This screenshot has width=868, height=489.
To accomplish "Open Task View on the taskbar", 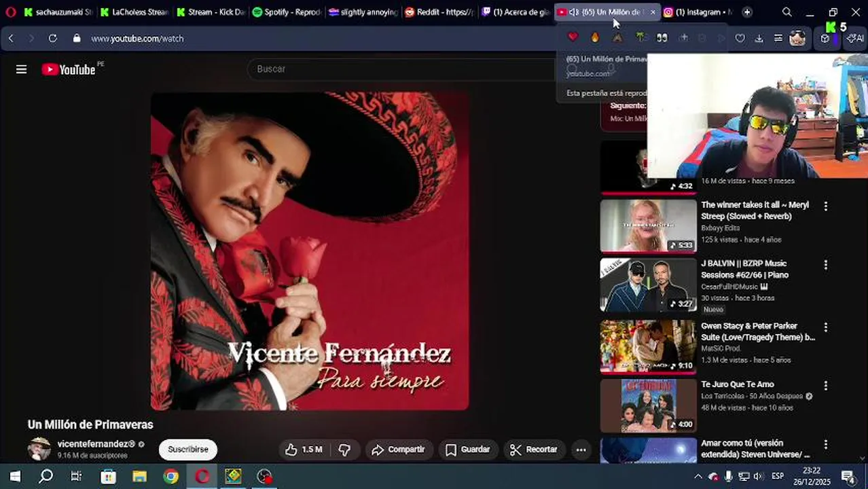I will pos(76,476).
